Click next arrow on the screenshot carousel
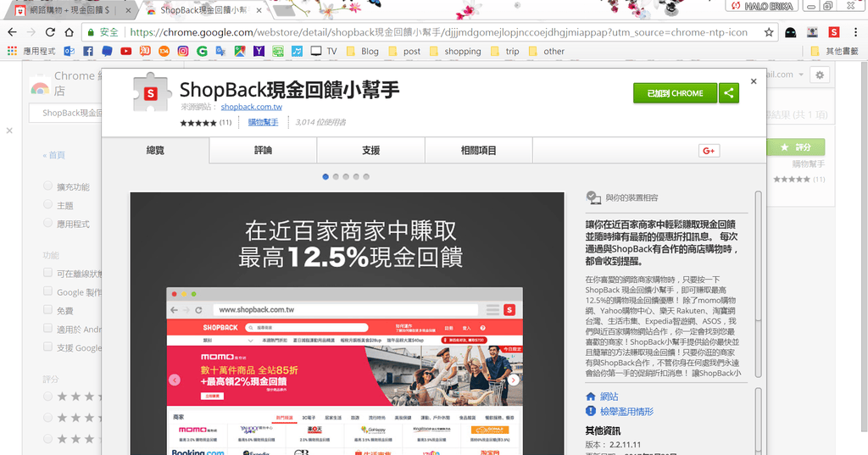Viewport: 868px width, 455px height. tap(514, 380)
